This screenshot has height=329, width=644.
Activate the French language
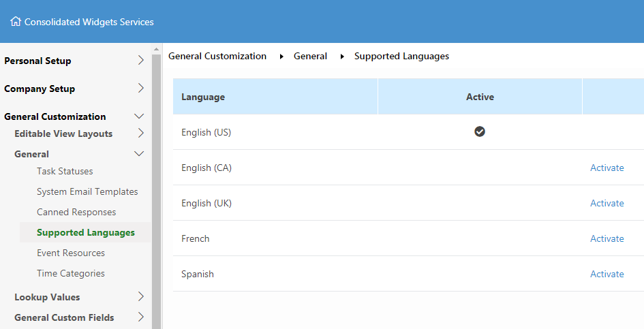pos(607,238)
